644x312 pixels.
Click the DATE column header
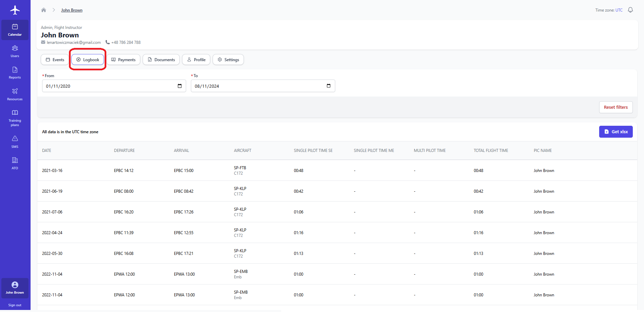pos(47,151)
